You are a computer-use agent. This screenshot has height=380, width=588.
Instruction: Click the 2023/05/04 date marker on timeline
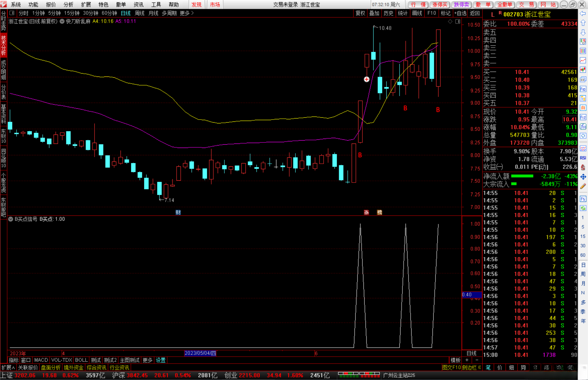coord(200,353)
